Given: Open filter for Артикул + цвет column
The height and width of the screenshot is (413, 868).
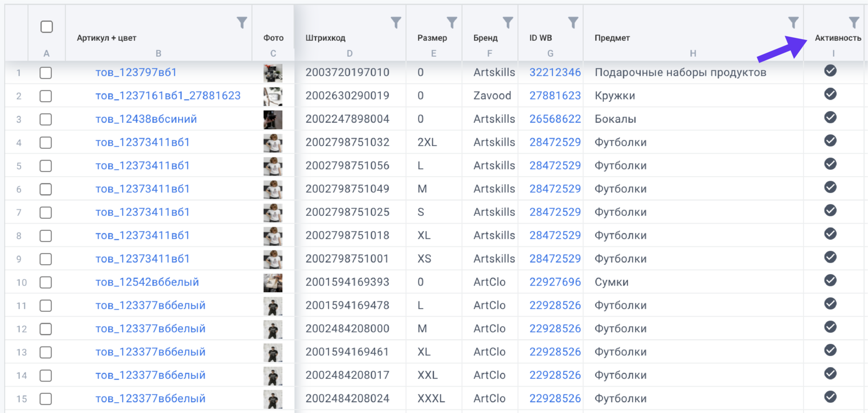Looking at the screenshot, I should [242, 23].
